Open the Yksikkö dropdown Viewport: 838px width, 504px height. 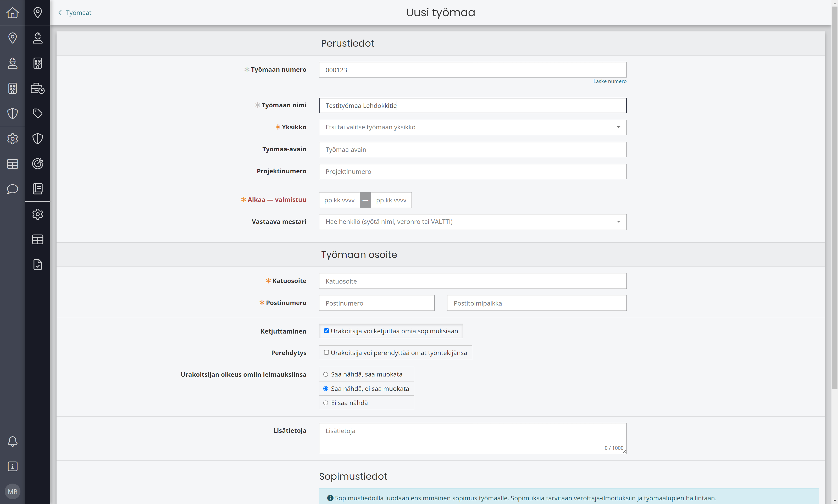[473, 127]
